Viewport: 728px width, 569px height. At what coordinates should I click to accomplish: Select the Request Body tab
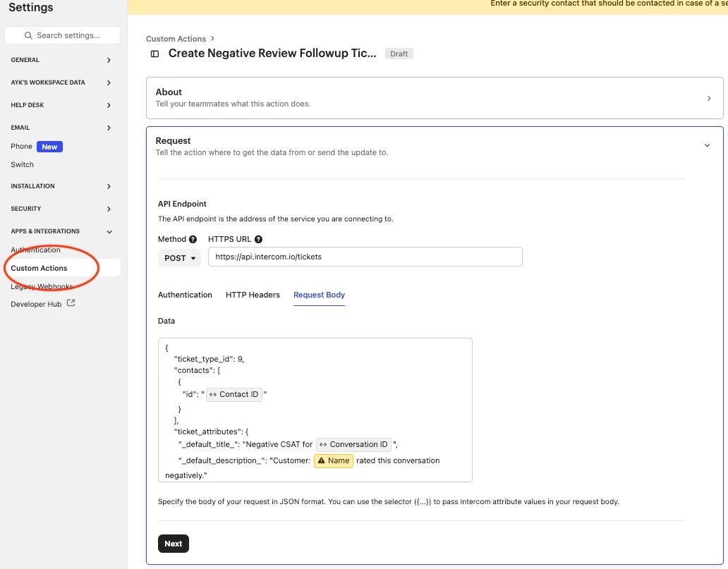[319, 295]
